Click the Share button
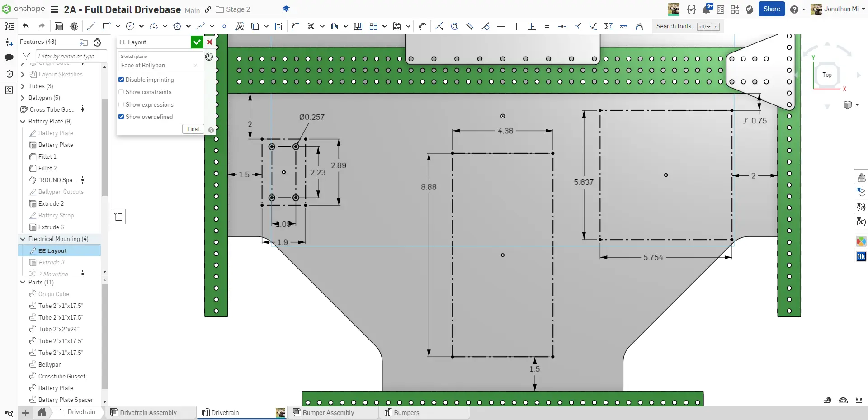 click(x=771, y=9)
